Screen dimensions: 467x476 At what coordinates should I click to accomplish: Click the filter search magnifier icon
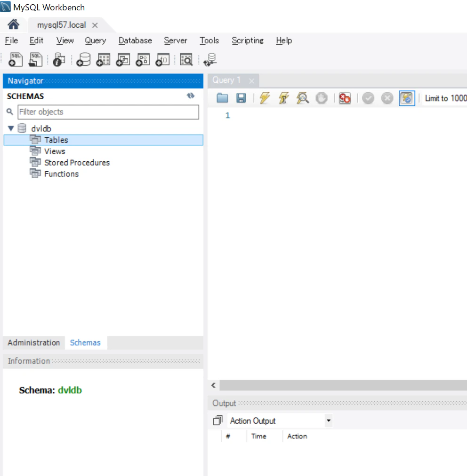click(x=10, y=112)
